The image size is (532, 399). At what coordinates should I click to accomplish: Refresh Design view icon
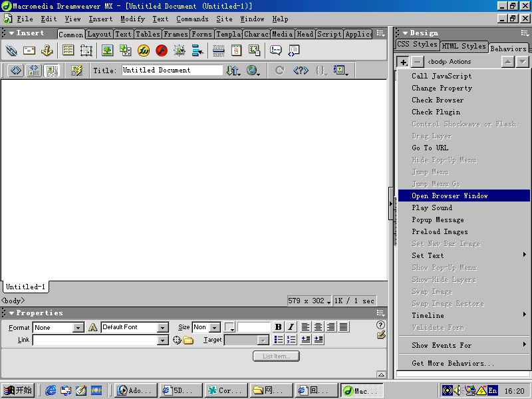[x=279, y=70]
